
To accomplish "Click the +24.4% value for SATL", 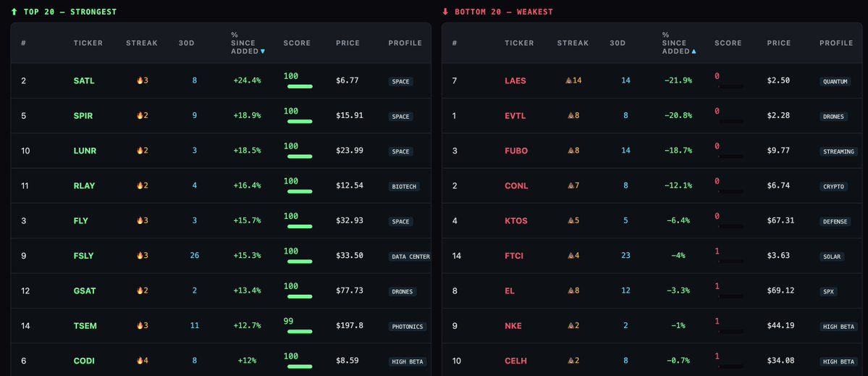I will pos(247,80).
